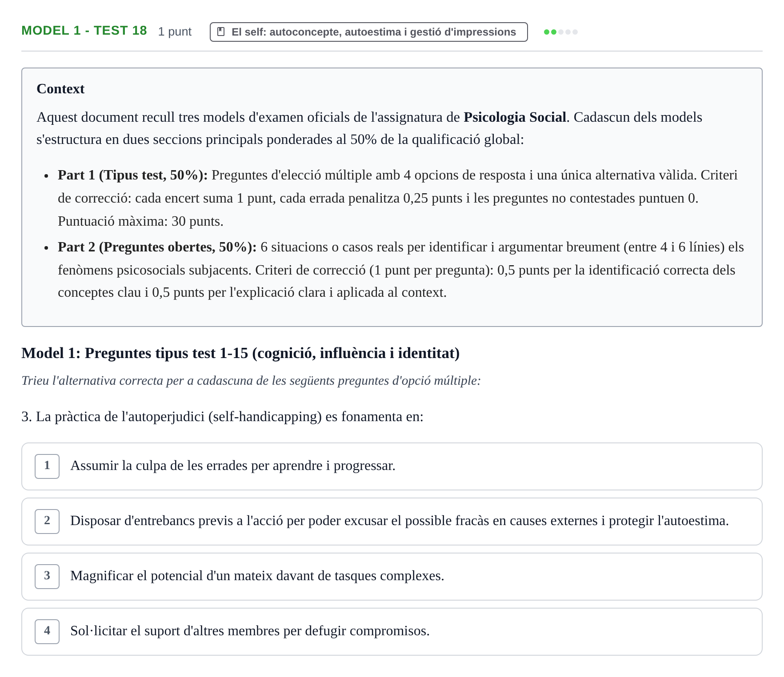Select answer option 3 'Magnificar el potencial'

pyautogui.click(x=392, y=577)
